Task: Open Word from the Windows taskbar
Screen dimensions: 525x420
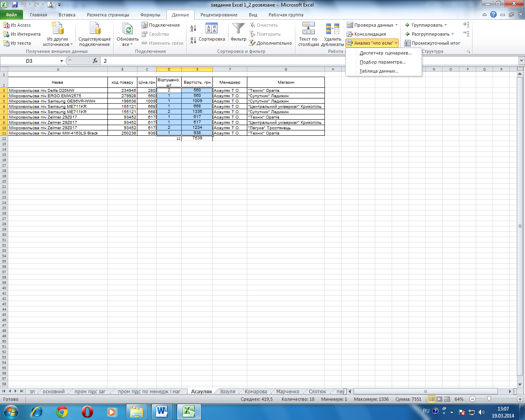Action: coord(162,411)
